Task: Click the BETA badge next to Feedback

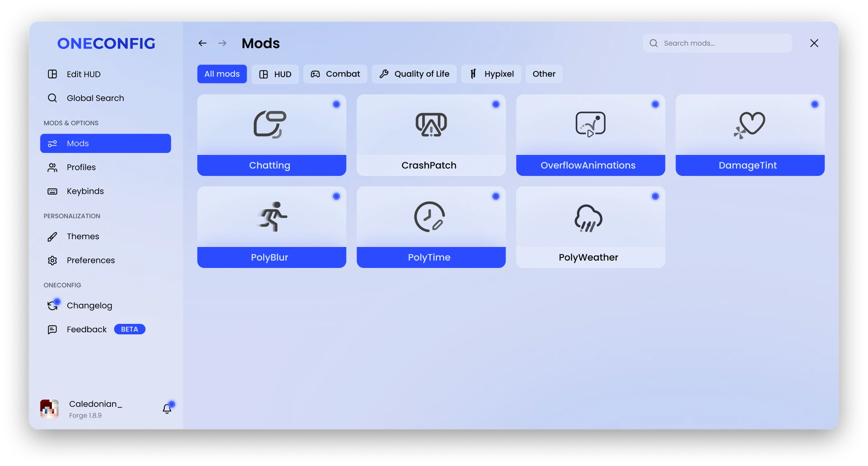Action: point(130,329)
